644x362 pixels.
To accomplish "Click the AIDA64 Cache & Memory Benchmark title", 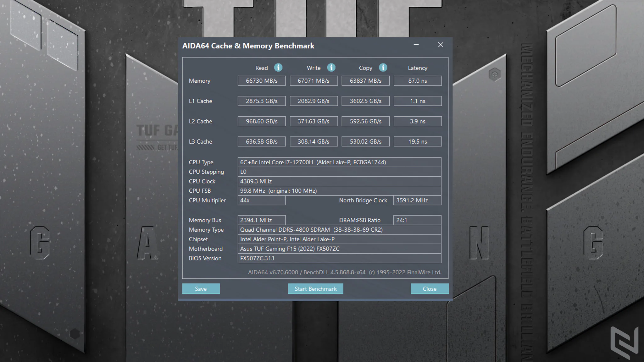I will [x=248, y=46].
